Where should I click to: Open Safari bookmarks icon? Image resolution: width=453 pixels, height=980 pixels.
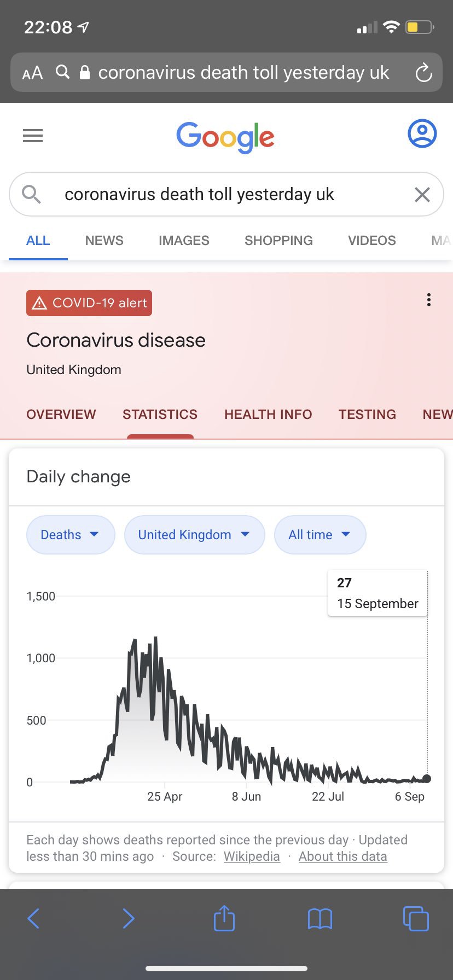point(320,919)
